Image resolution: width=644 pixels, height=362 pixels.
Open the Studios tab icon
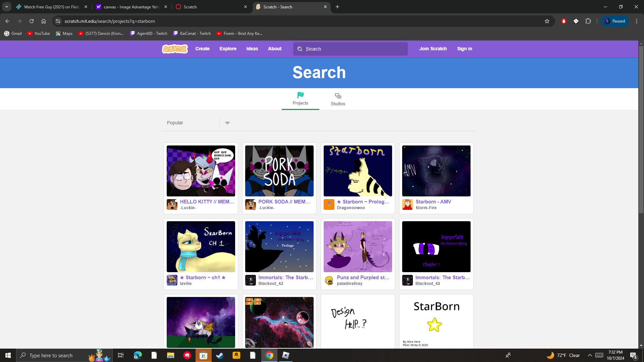point(338,96)
